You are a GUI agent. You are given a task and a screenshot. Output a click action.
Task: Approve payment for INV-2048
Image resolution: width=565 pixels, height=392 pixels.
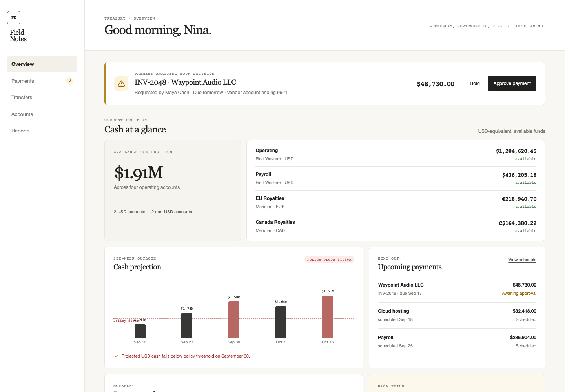pyautogui.click(x=512, y=83)
